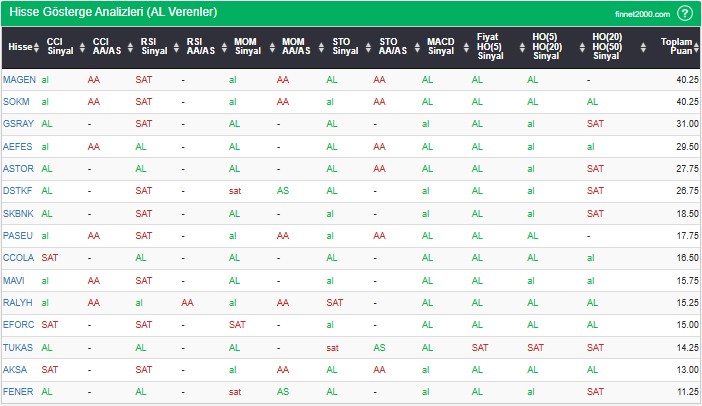Sort by the RSI Sinyal column

click(x=149, y=47)
